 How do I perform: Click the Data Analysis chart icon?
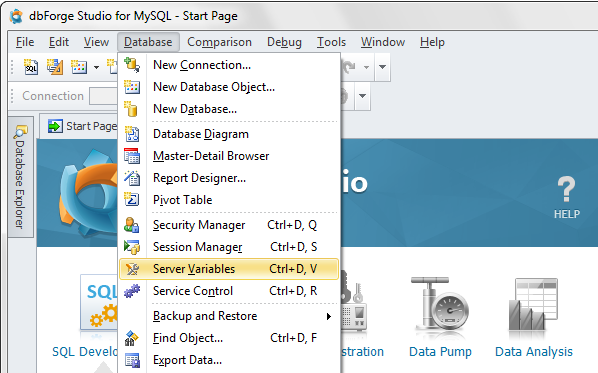click(533, 304)
